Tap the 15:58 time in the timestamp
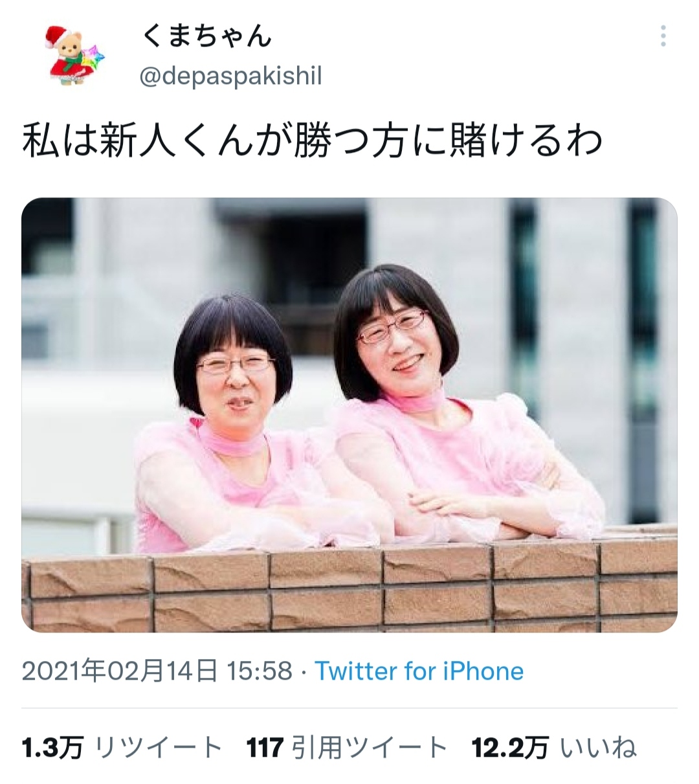The width and height of the screenshot is (699, 784). point(260,671)
